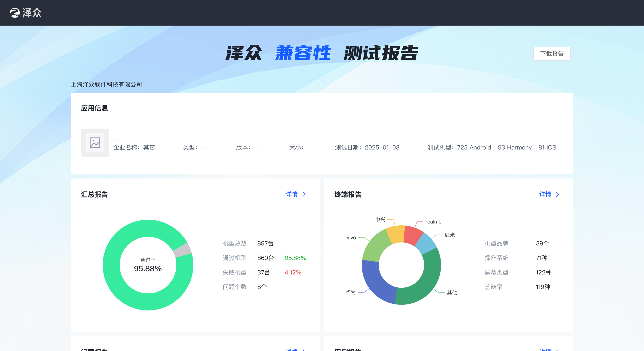This screenshot has height=351, width=644.
Task: Click test date 2025-01-03
Action: (382, 147)
